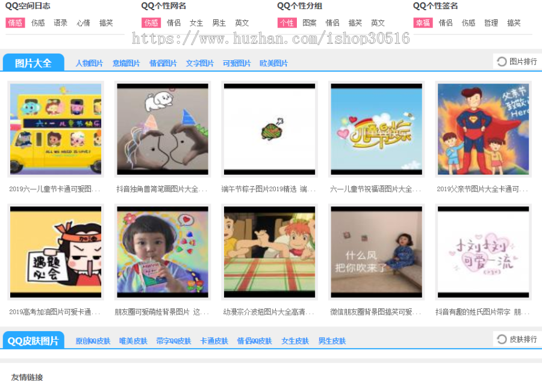542x392 pixels.
Task: Click title 六一儿童节祝福语图片大全
Action: [x=375, y=189]
